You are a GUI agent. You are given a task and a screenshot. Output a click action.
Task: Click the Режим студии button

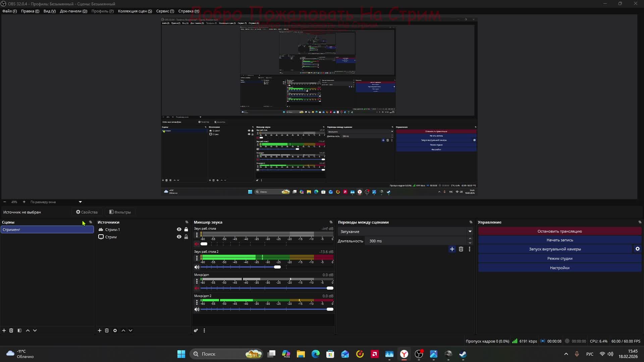click(x=559, y=258)
